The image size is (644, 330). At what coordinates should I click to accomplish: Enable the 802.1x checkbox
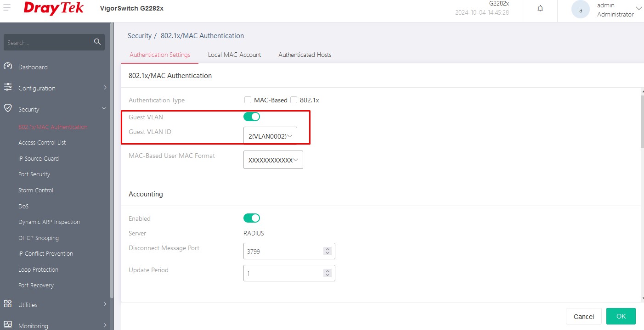tap(294, 100)
